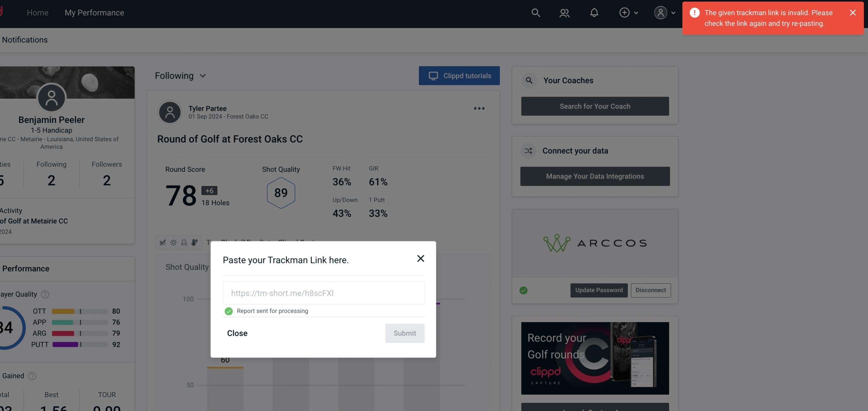This screenshot has height=411, width=868.
Task: Expand the add content plus dropdown arrow
Action: [636, 12]
